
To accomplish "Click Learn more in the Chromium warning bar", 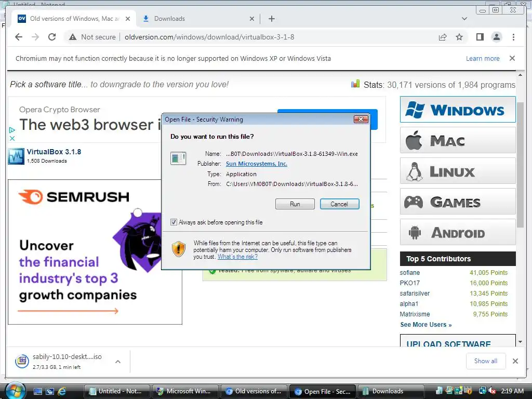I will point(483,58).
